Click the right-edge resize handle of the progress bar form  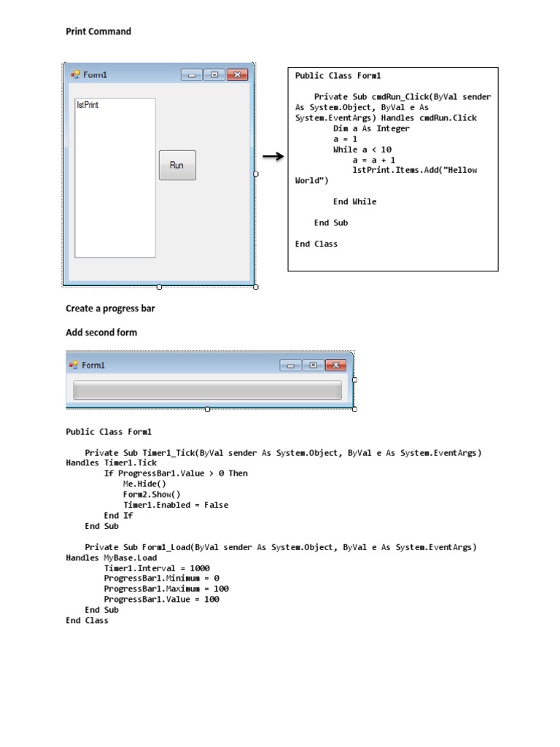pos(354,380)
